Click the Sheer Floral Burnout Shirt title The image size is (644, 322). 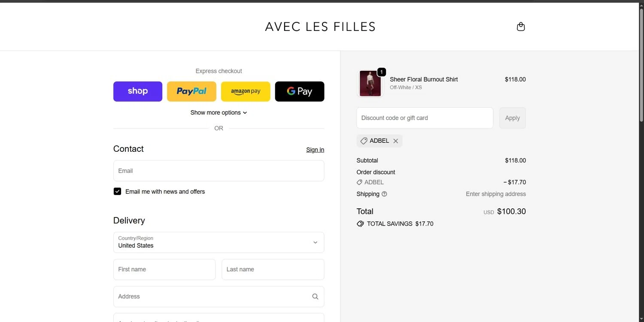click(x=424, y=79)
